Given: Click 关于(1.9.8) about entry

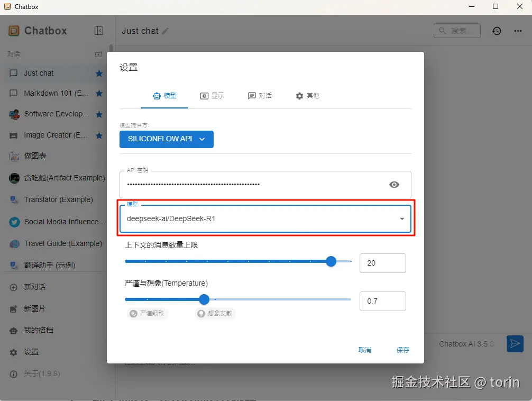Looking at the screenshot, I should point(42,374).
